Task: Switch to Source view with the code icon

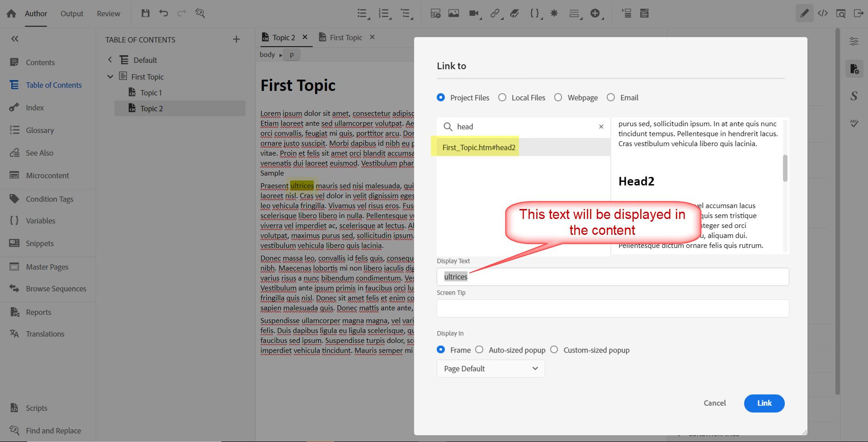Action: pos(823,13)
